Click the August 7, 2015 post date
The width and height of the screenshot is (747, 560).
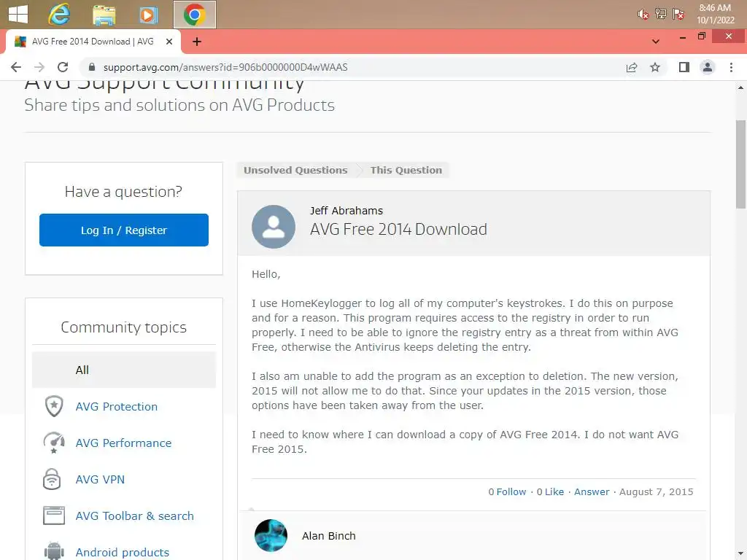click(x=656, y=492)
